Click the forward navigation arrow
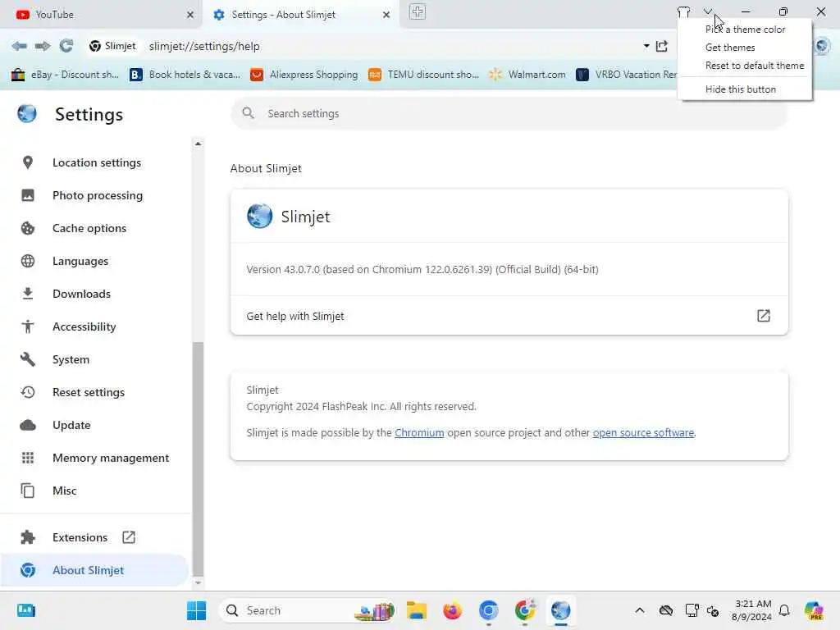This screenshot has height=630, width=840. (x=43, y=46)
